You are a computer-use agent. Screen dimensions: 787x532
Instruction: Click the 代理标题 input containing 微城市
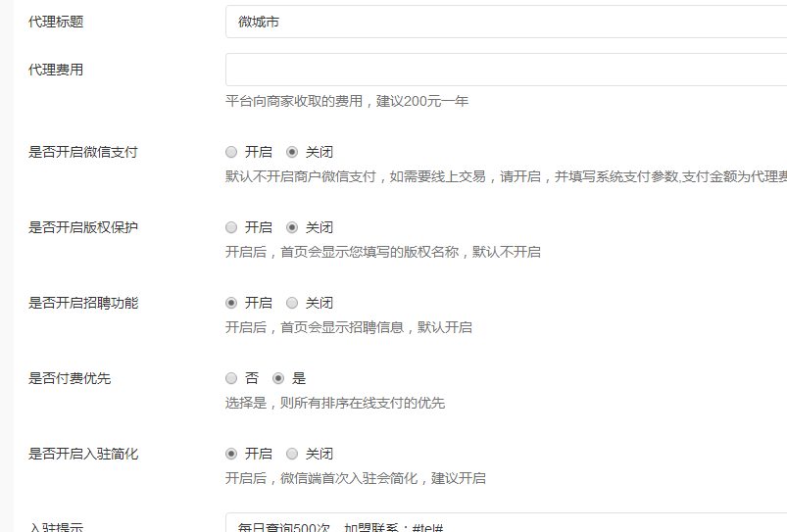tap(505, 22)
